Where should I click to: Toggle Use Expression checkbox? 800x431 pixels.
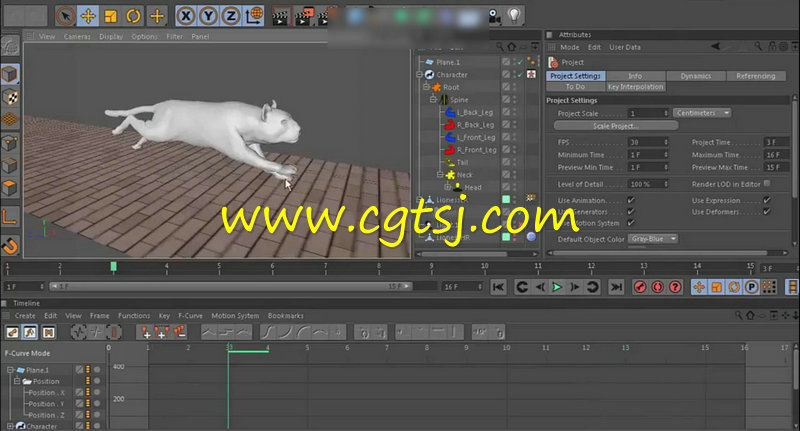coord(767,200)
